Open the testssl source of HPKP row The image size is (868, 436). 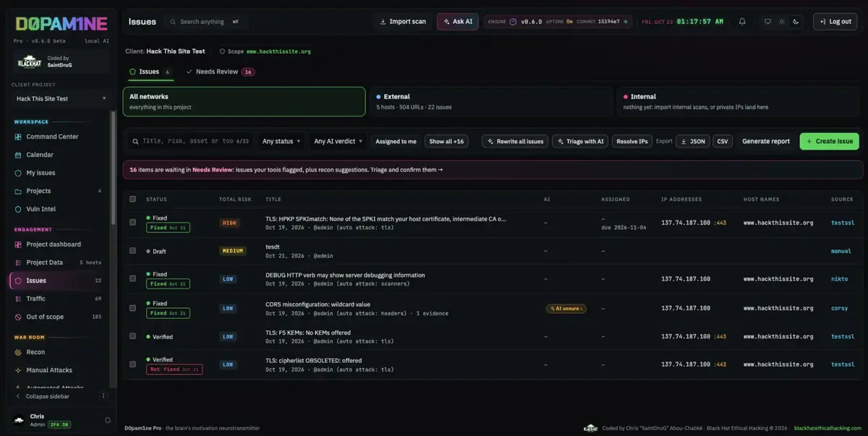[843, 223]
